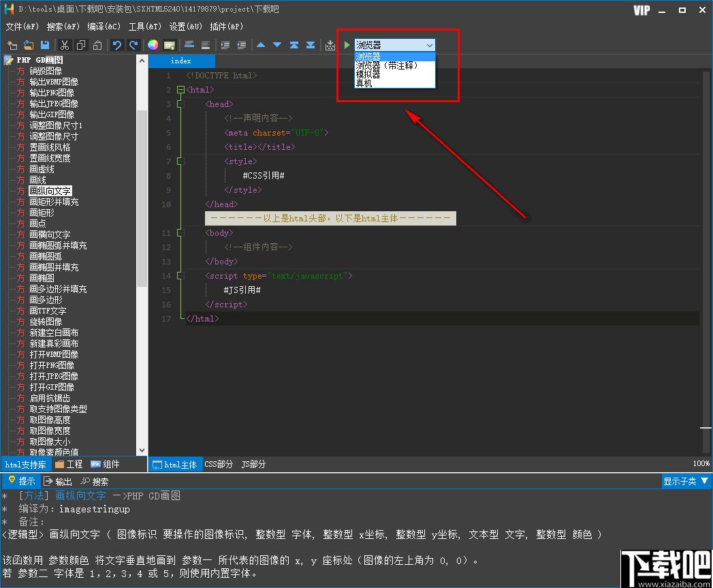The image size is (713, 588).
Task: Select 新建真彩画布 method in tree
Action: coord(54,343)
